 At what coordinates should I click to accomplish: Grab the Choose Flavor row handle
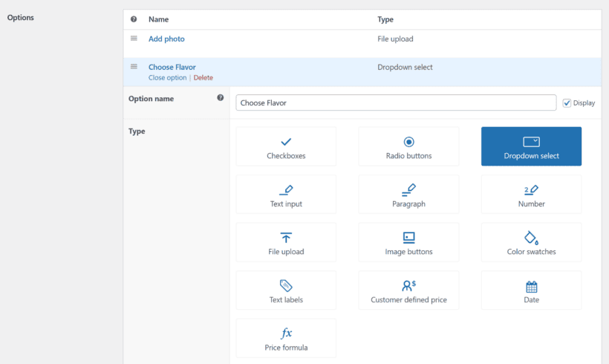(134, 66)
